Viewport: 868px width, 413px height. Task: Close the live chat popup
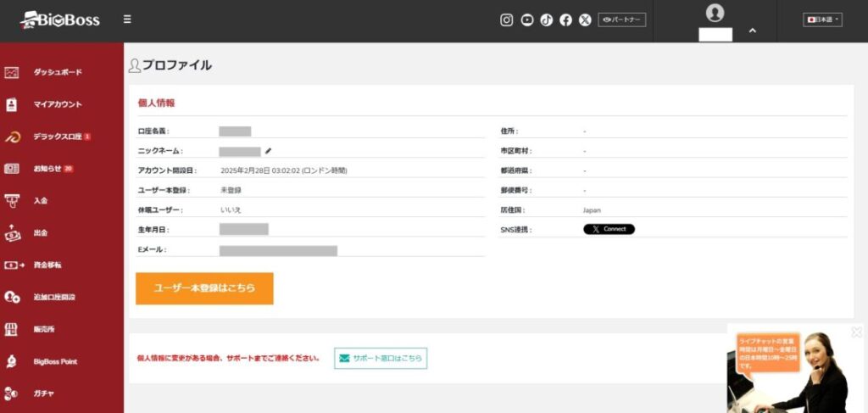tap(856, 332)
